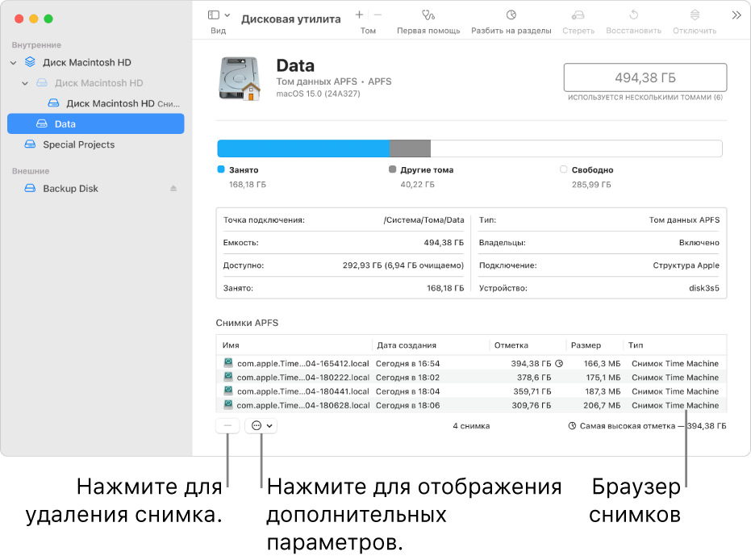
Task: Select the Data volume in sidebar
Action: [x=96, y=123]
